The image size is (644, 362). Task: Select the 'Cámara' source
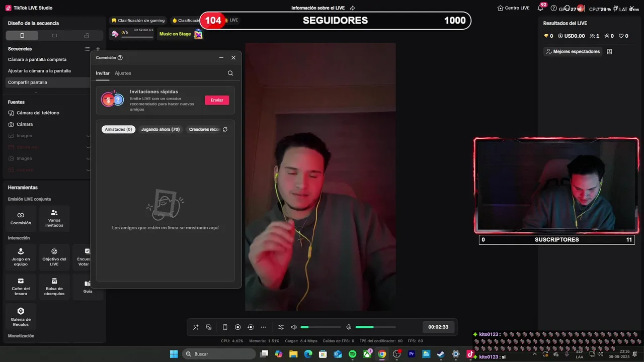click(25, 124)
